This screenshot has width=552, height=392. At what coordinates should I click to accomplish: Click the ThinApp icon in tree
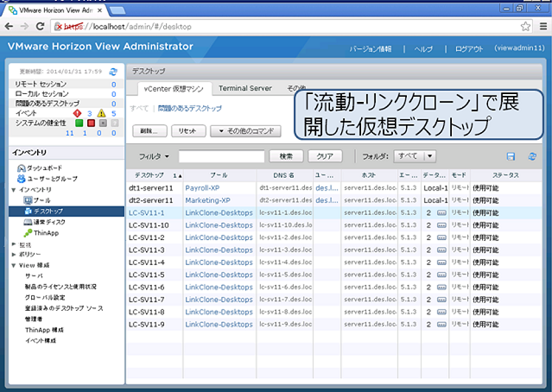pos(28,233)
